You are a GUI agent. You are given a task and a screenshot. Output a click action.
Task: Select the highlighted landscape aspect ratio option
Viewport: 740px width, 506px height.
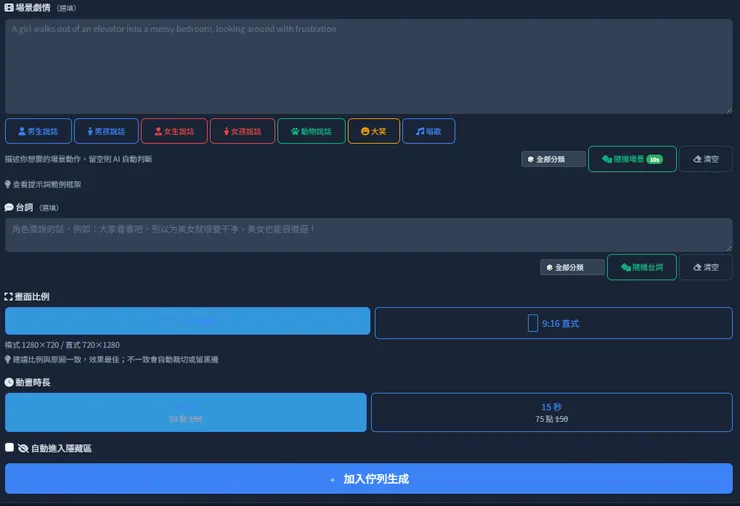(x=187, y=321)
